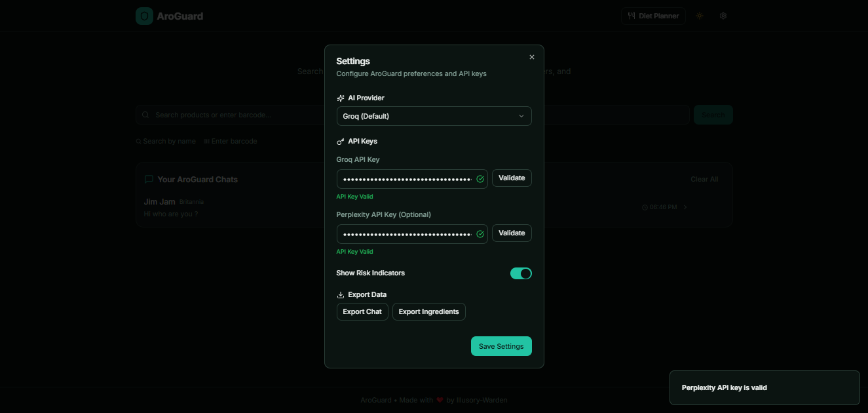Open the Groq (Default) provider dropdown

coord(434,115)
